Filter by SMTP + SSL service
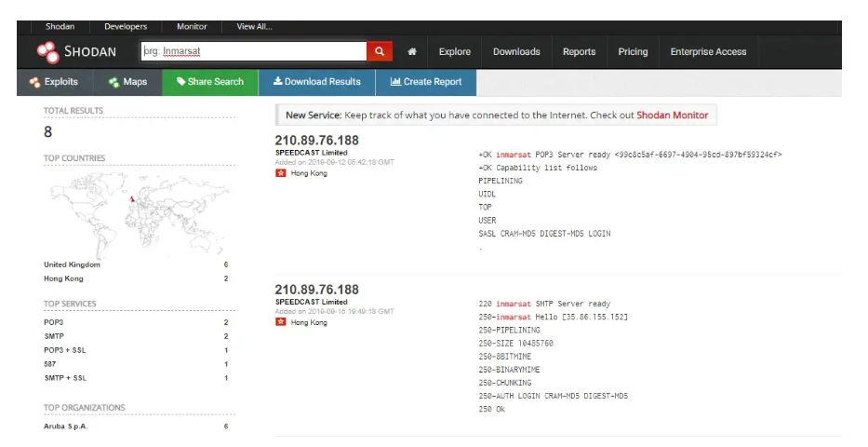The height and width of the screenshot is (447, 868). pyautogui.click(x=65, y=378)
